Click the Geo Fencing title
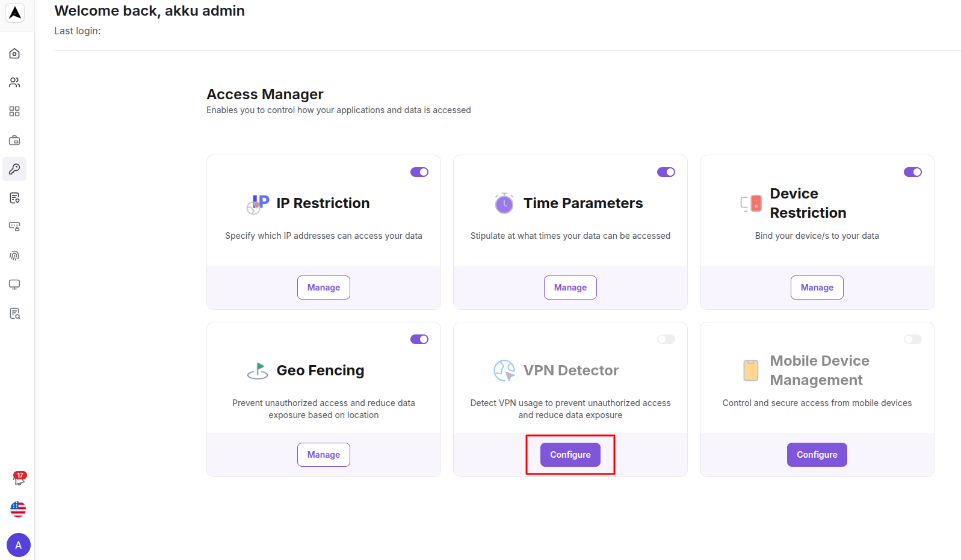Image resolution: width=961 pixels, height=560 pixels. pyautogui.click(x=321, y=371)
